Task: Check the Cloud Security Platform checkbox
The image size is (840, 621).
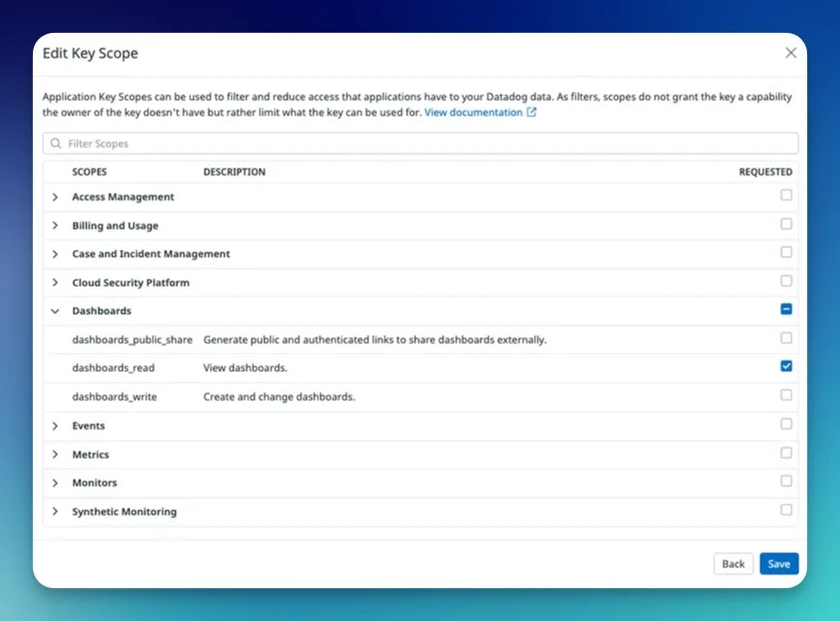Action: coord(786,281)
